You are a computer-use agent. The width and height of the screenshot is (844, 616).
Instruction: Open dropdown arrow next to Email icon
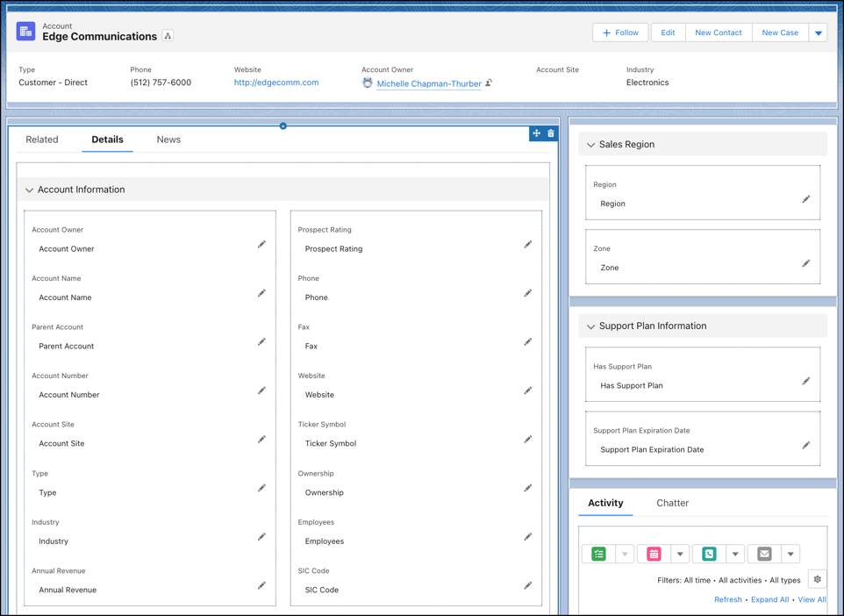(790, 554)
